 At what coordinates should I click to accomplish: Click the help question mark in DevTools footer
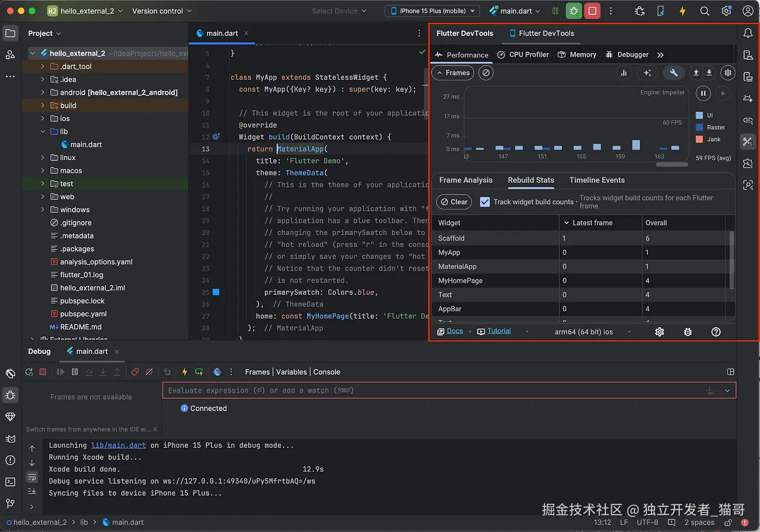[x=716, y=332]
